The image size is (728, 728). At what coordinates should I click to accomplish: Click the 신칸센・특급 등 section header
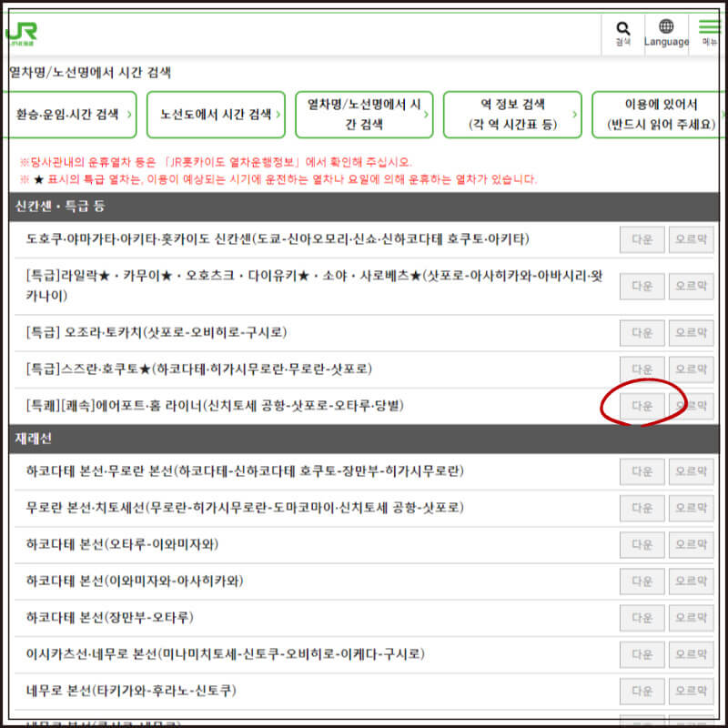click(x=364, y=207)
